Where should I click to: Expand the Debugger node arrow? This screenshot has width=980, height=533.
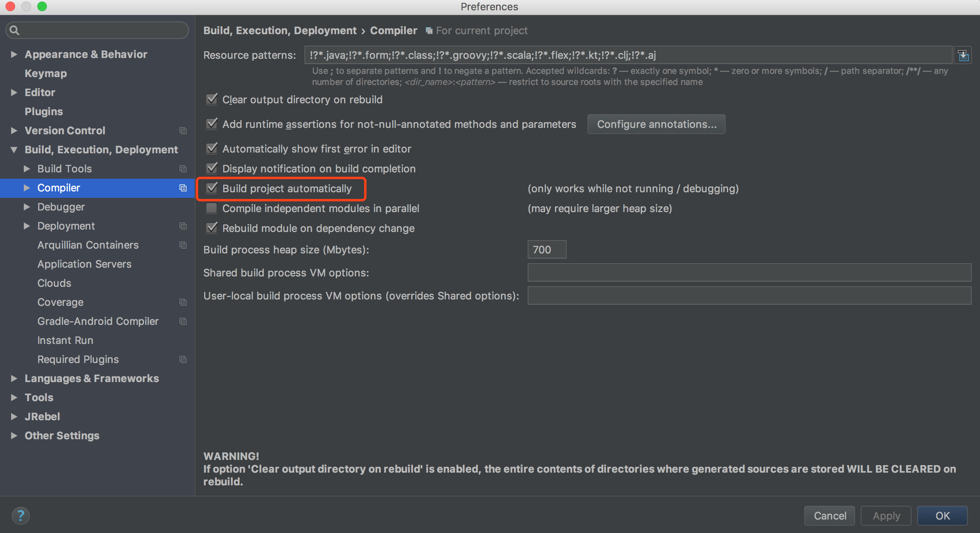(x=27, y=207)
